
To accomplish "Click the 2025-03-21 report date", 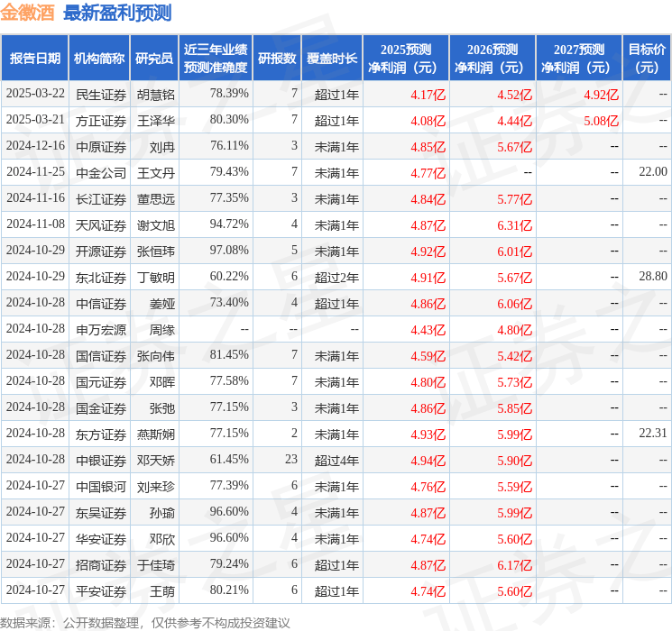I will point(35,119).
